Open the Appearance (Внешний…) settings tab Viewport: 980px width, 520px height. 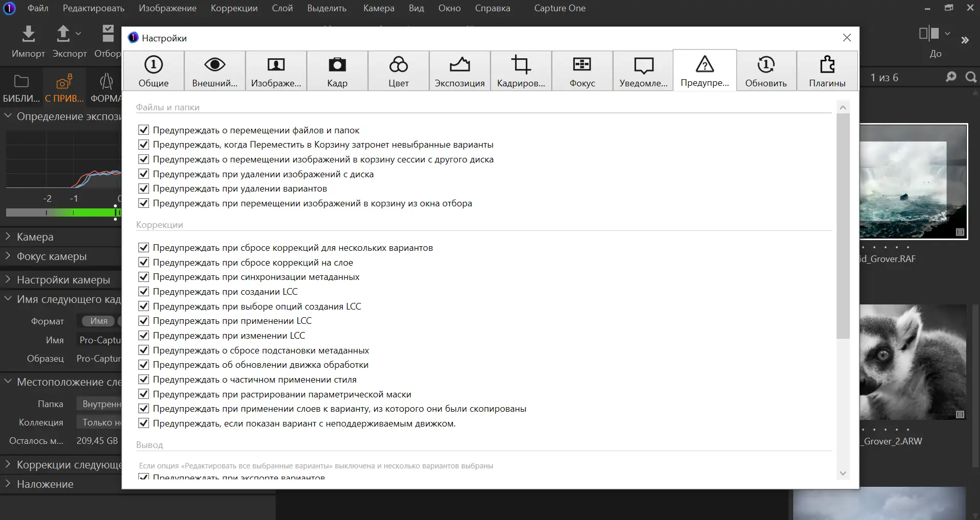click(215, 71)
